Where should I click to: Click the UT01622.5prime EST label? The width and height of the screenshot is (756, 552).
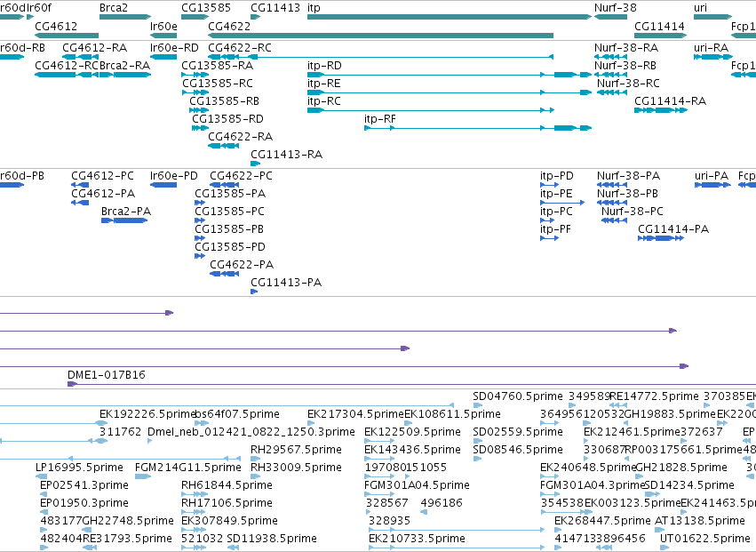pyautogui.click(x=704, y=539)
